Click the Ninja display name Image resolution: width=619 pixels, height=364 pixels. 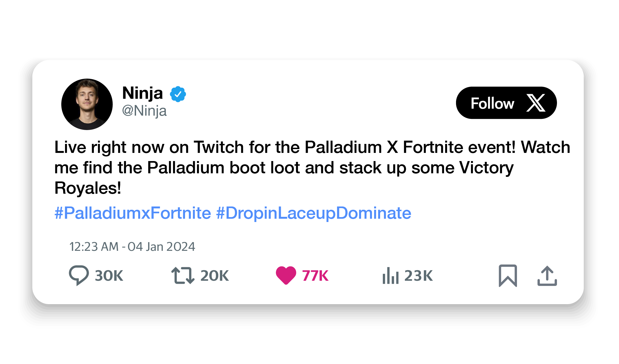pyautogui.click(x=143, y=93)
